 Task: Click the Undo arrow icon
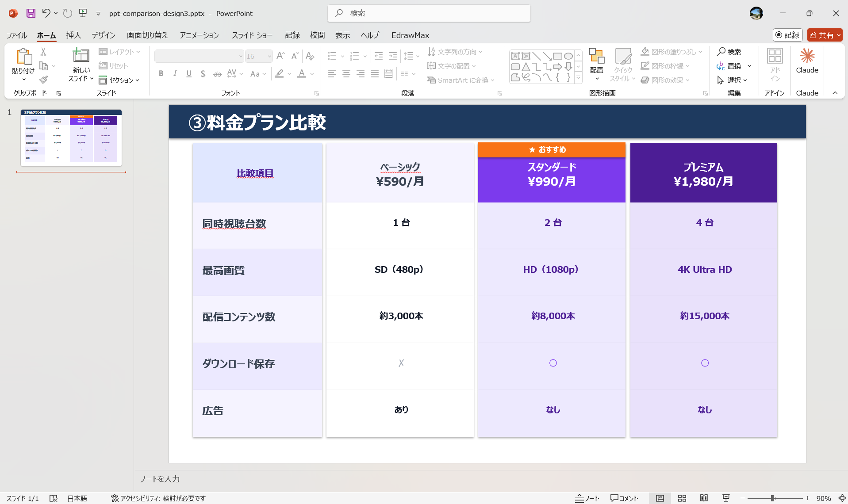(x=46, y=13)
